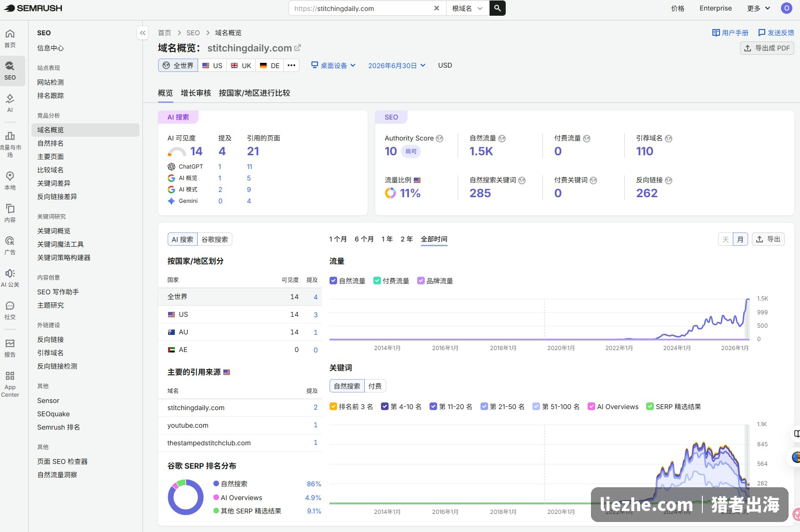
Task: Open the 广告 sidebar icon
Action: pyautogui.click(x=10, y=245)
